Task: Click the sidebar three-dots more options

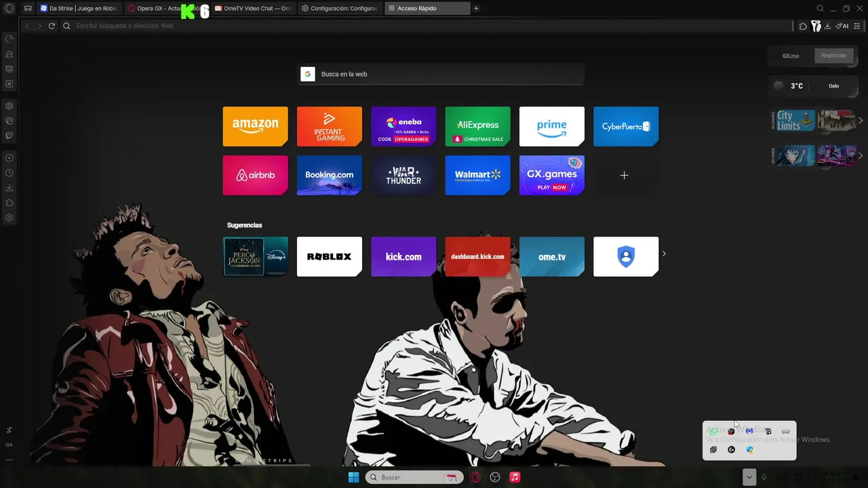Action: 9,460
